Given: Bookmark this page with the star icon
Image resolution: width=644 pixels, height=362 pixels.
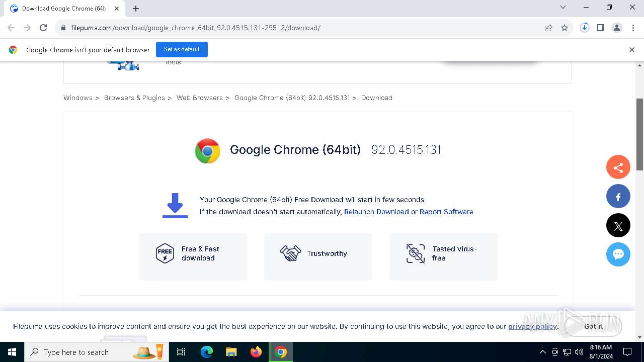Looking at the screenshot, I should coord(565,28).
